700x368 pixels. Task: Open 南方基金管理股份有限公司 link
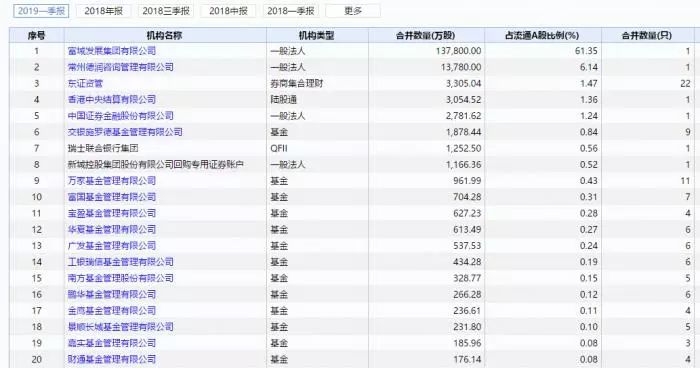point(121,278)
